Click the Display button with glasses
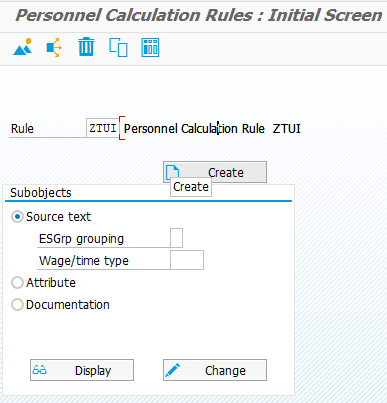Image resolution: width=387 pixels, height=403 pixels. coord(82,370)
